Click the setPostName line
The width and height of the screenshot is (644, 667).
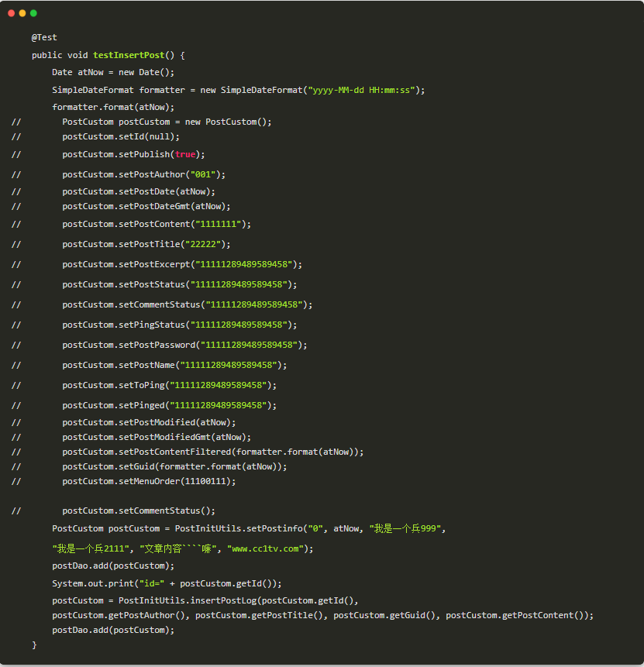(174, 366)
